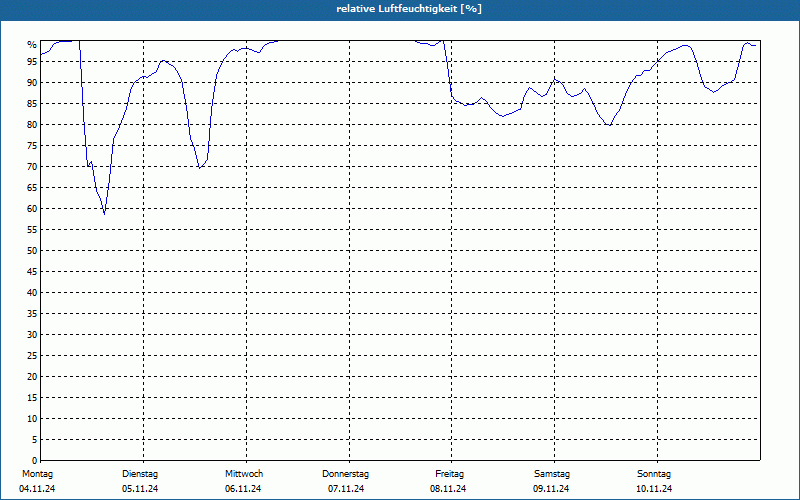The image size is (800, 500).
Task: Select the 'Samstag' day label
Action: coord(552,474)
